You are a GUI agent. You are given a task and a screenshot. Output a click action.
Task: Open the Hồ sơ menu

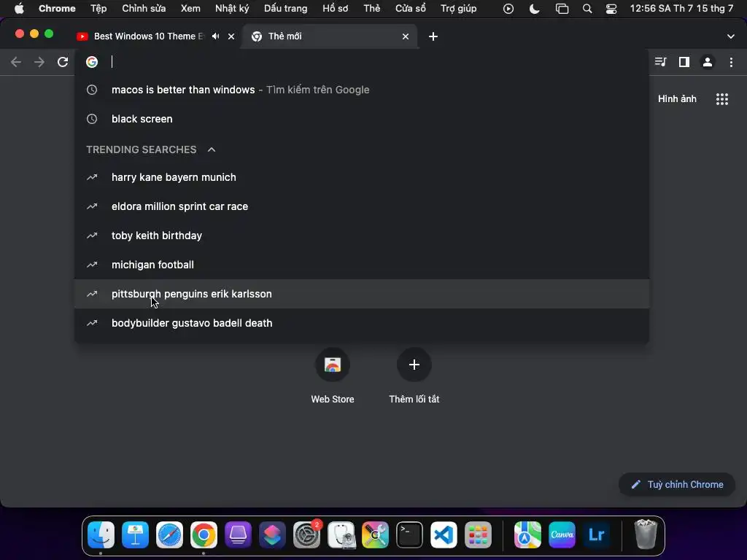(336, 9)
